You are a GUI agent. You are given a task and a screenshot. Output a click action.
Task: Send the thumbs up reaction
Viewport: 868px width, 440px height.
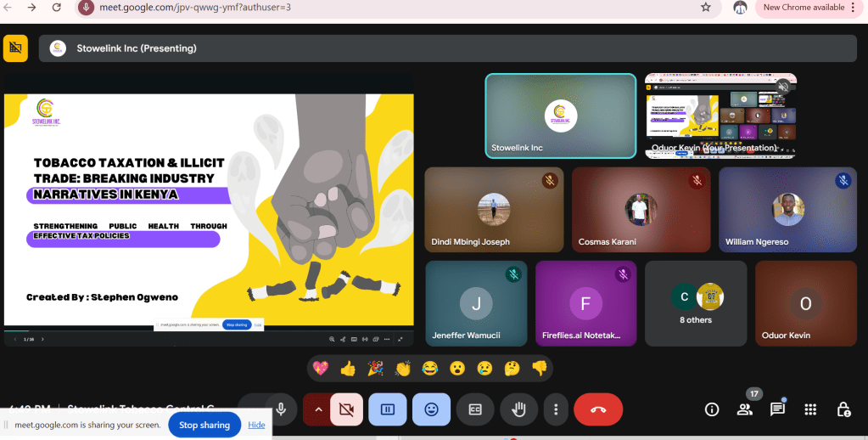click(348, 369)
